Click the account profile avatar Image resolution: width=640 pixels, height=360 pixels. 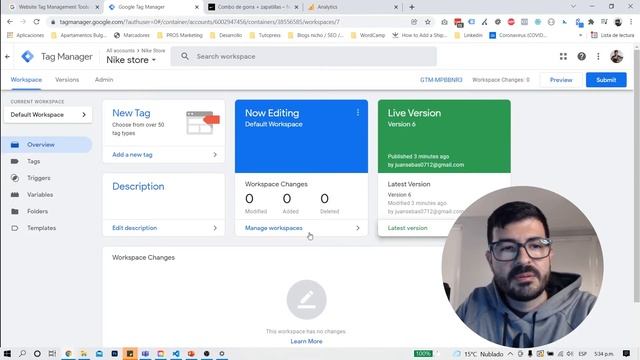[x=616, y=56]
